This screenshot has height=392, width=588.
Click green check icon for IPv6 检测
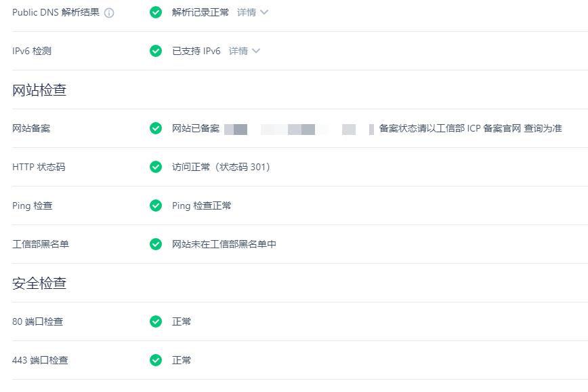(x=156, y=51)
